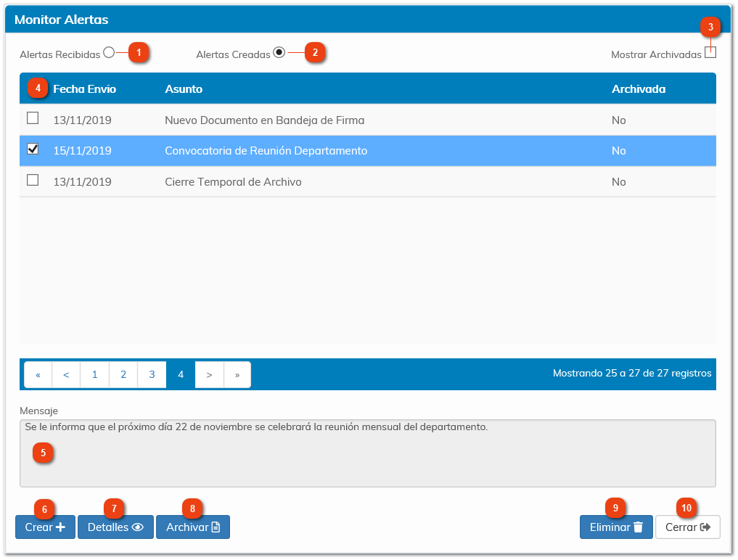Click the Crear button label
The height and width of the screenshot is (560, 738).
[x=38, y=527]
